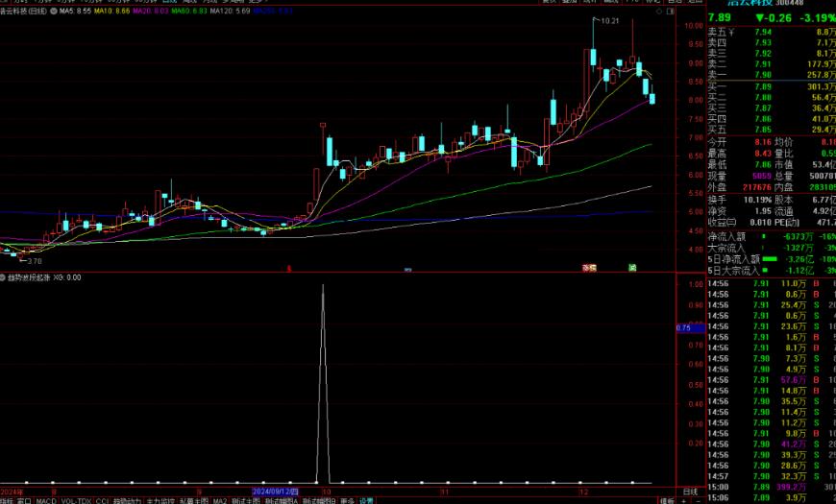The height and width of the screenshot is (504, 836).
Task: Click the MA120: 5.69 legend label
Action: pyautogui.click(x=230, y=11)
